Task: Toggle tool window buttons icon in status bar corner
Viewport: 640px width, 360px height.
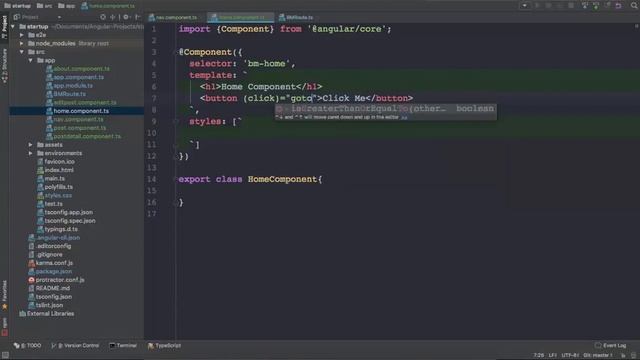Action: [x=5, y=356]
